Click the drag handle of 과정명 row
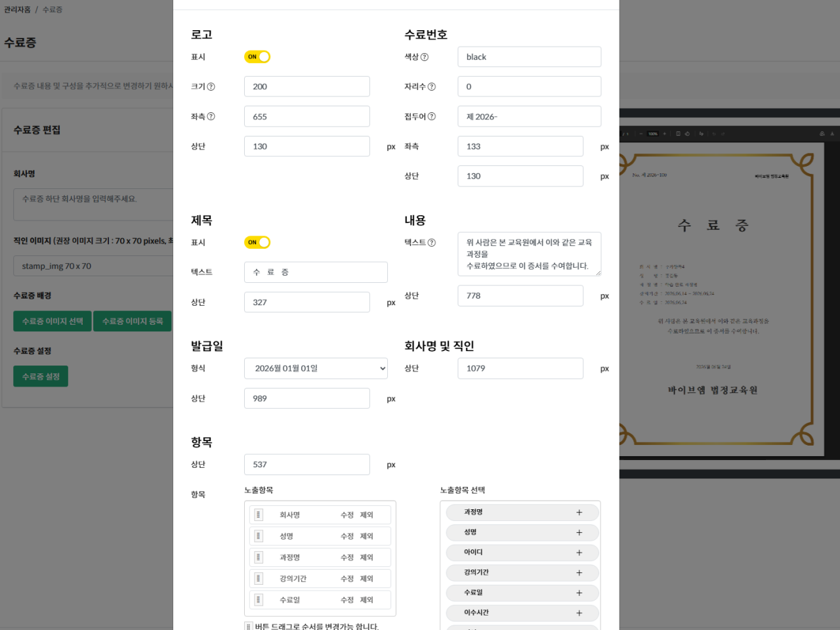 click(259, 557)
